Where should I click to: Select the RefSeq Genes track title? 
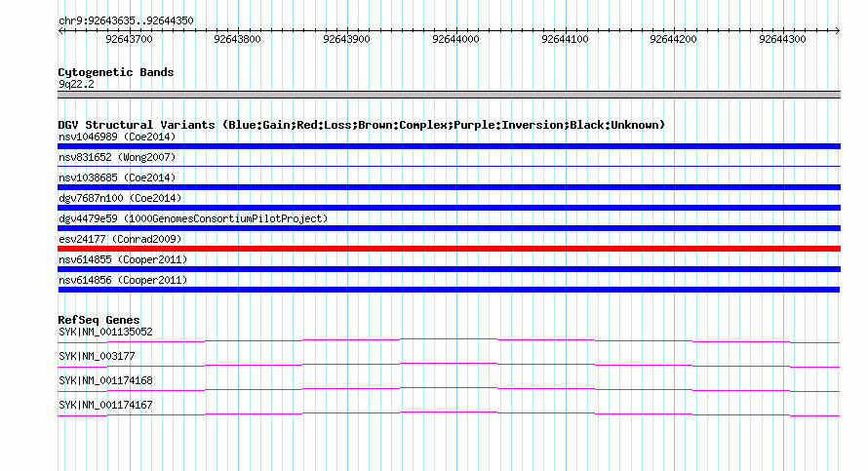(99, 320)
